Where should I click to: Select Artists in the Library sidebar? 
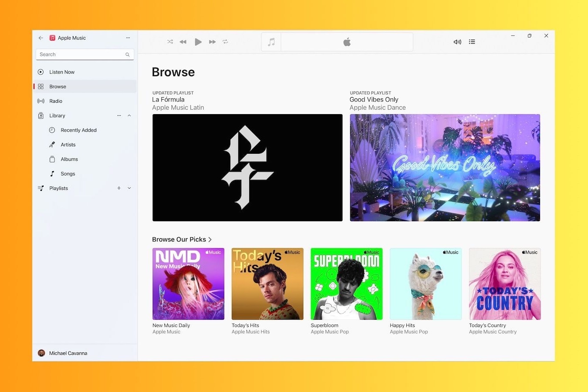pyautogui.click(x=68, y=144)
